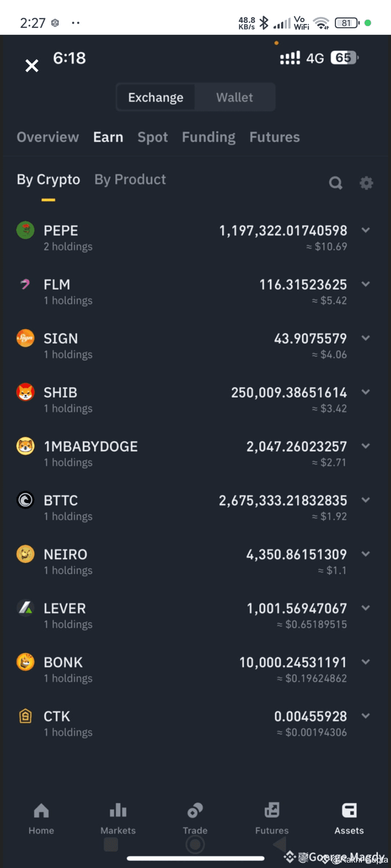Open Futures icon in bottom navigation
This screenshot has width=391, height=868.
tap(272, 810)
